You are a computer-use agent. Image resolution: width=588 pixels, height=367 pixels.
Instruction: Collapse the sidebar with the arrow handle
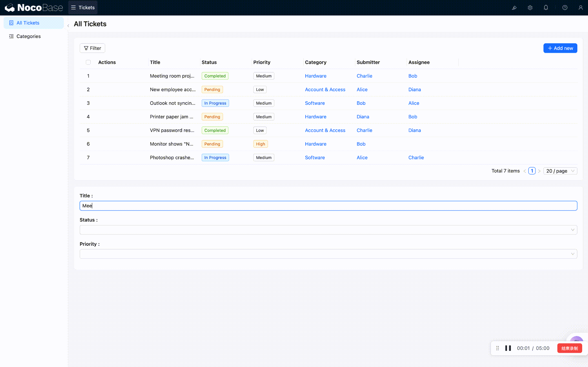click(68, 25)
